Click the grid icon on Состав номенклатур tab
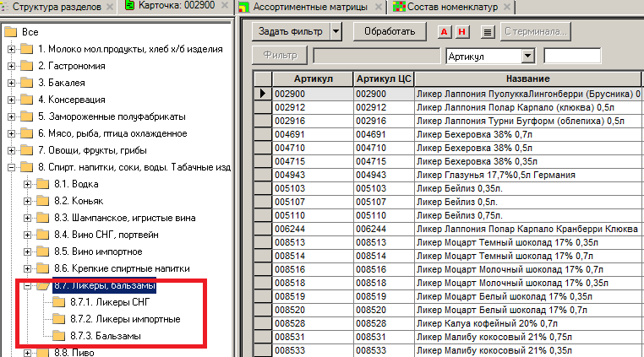644x357 pixels. (x=398, y=7)
